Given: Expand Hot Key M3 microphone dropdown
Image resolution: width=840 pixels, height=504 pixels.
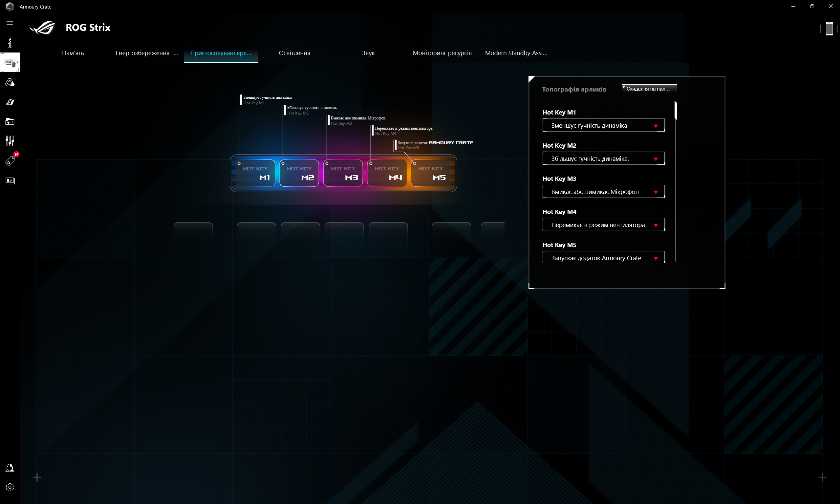Looking at the screenshot, I should [x=603, y=192].
